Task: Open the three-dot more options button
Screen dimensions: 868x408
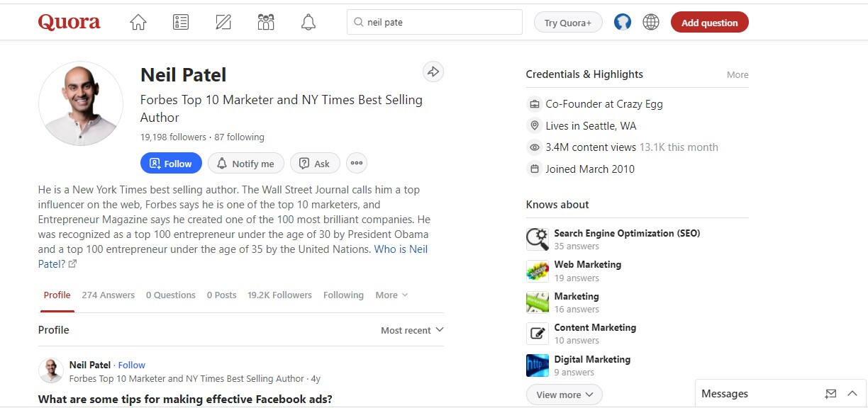Action: click(357, 164)
